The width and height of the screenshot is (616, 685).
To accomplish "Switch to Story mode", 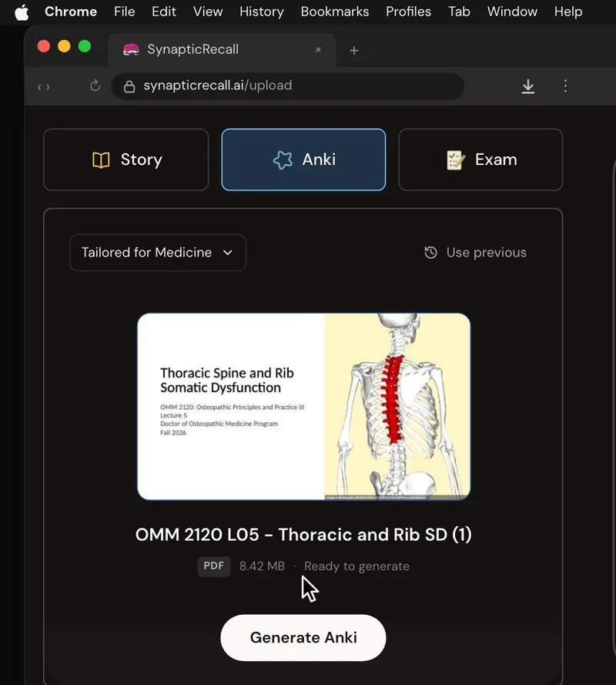I will tap(126, 159).
